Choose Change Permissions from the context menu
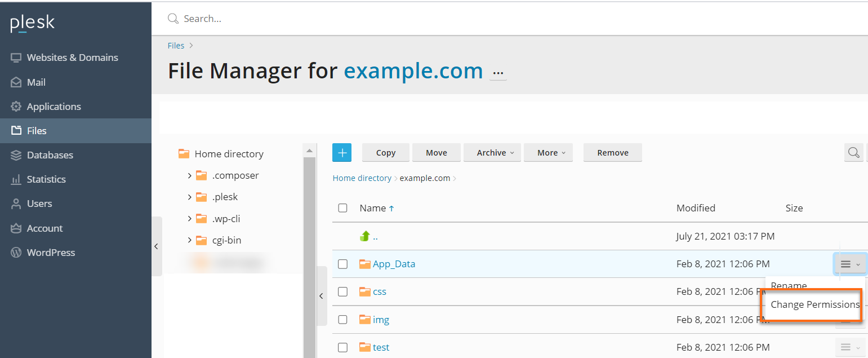 click(814, 304)
